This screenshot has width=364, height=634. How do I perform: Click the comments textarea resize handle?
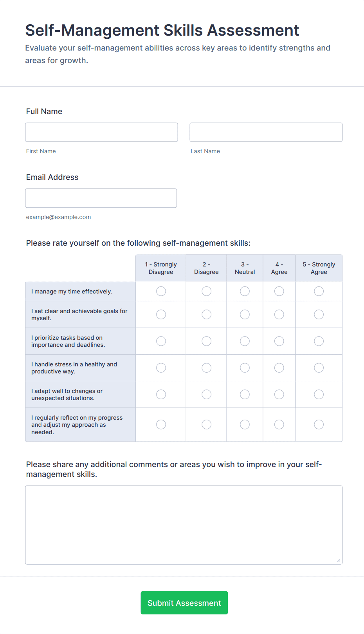coord(338,560)
